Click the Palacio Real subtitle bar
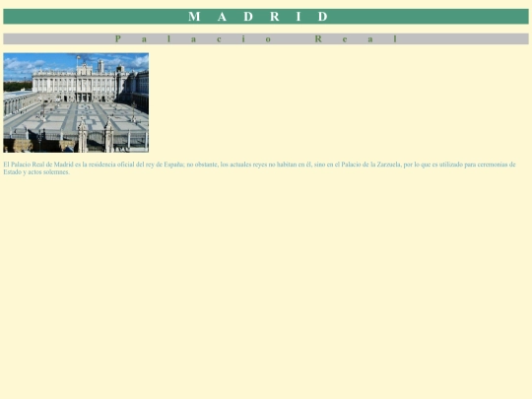This screenshot has height=399, width=532. 266,39
